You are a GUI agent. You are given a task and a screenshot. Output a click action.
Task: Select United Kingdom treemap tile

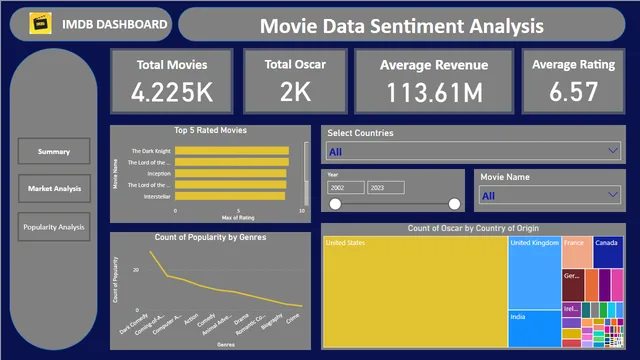(x=535, y=273)
